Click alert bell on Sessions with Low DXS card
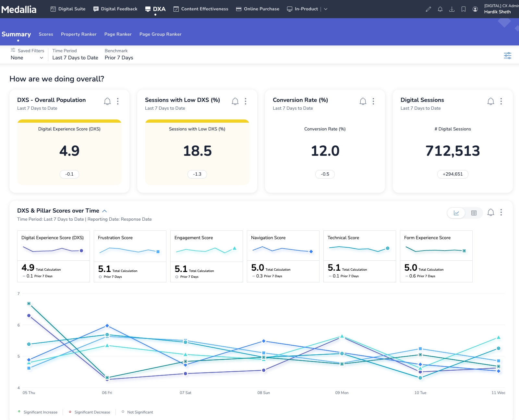This screenshot has height=420, width=519. (x=235, y=101)
